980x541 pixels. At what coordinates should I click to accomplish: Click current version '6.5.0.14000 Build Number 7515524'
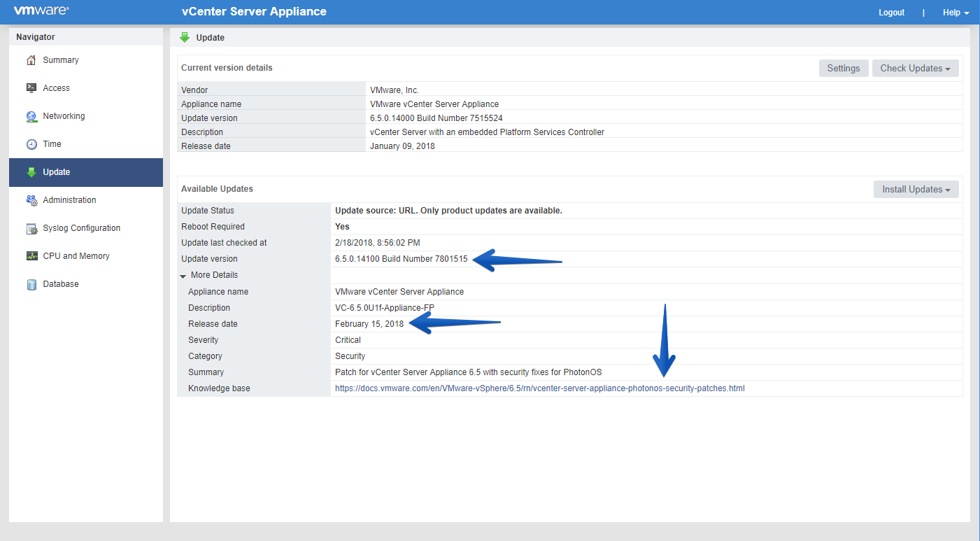click(436, 118)
